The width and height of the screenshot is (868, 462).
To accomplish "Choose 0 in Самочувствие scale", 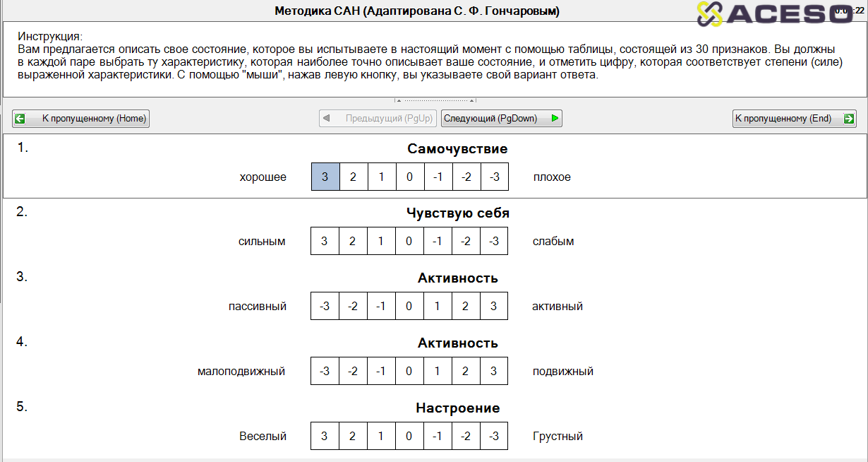I will pyautogui.click(x=409, y=177).
